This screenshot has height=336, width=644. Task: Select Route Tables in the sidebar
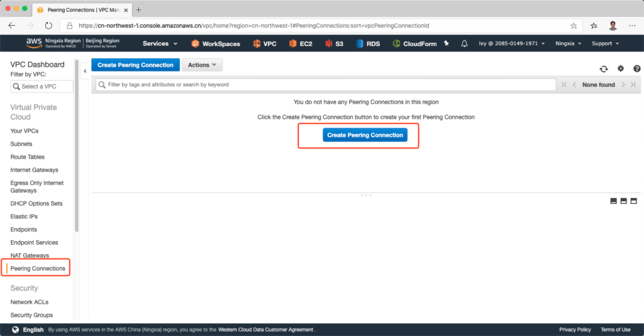point(28,157)
